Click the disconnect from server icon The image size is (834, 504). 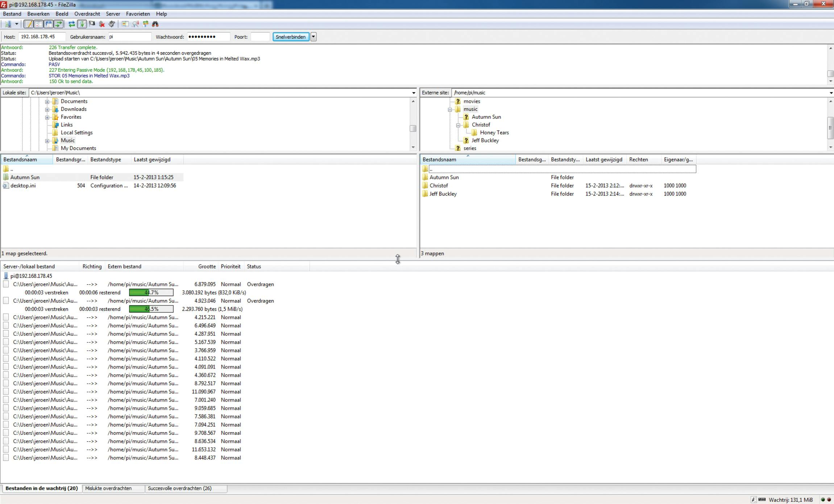pyautogui.click(x=102, y=24)
